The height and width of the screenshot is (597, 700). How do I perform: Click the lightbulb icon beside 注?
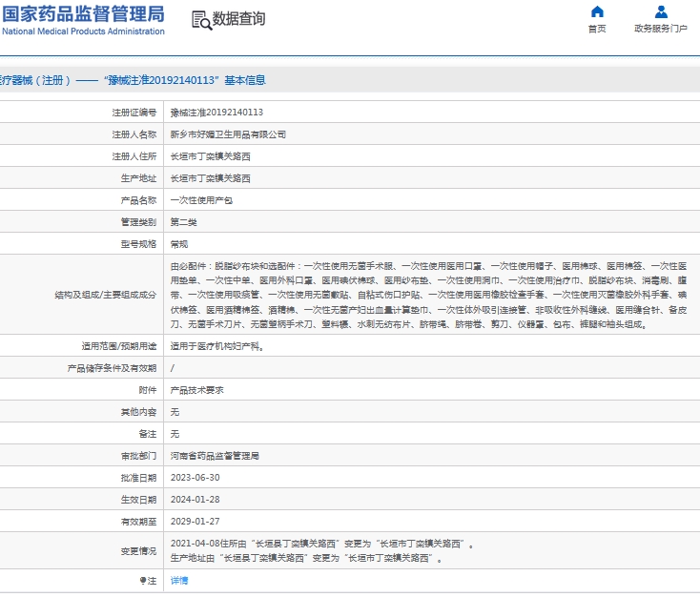142,580
